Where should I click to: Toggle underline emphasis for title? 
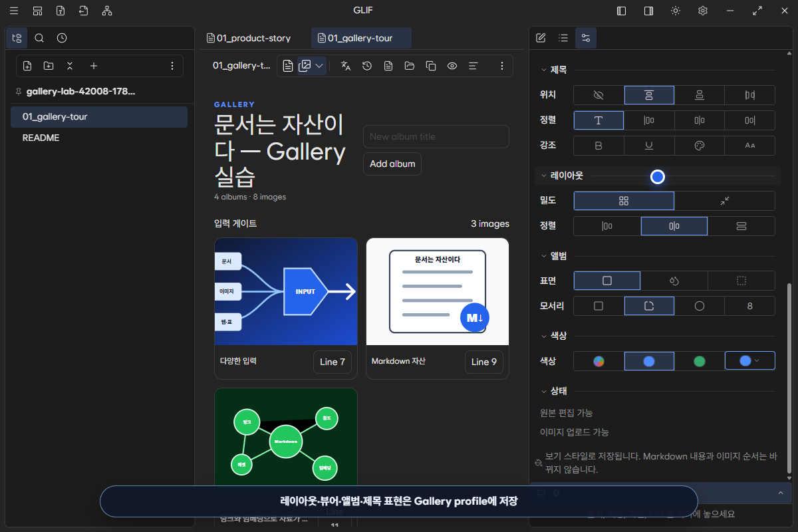[x=649, y=146]
